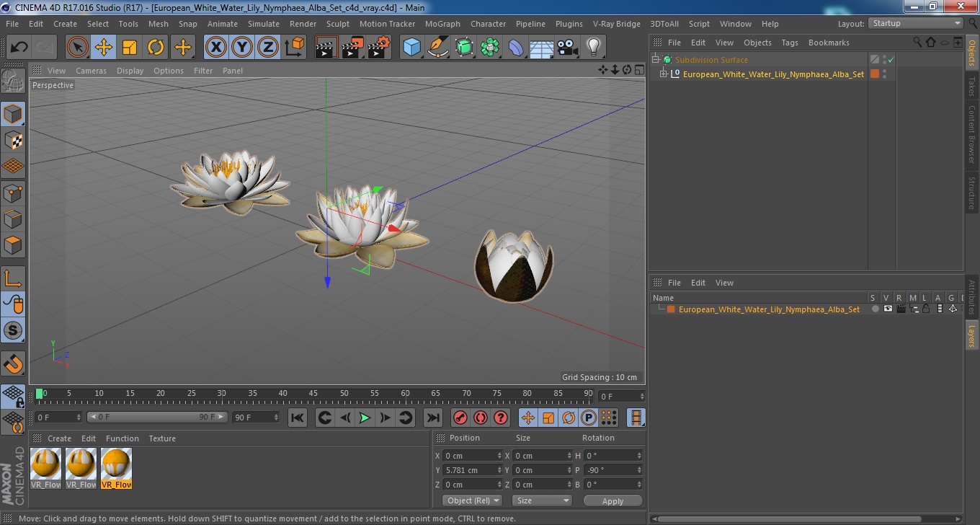Toggle Z axis lock
Viewport: 980px width, 525px height.
click(x=268, y=48)
